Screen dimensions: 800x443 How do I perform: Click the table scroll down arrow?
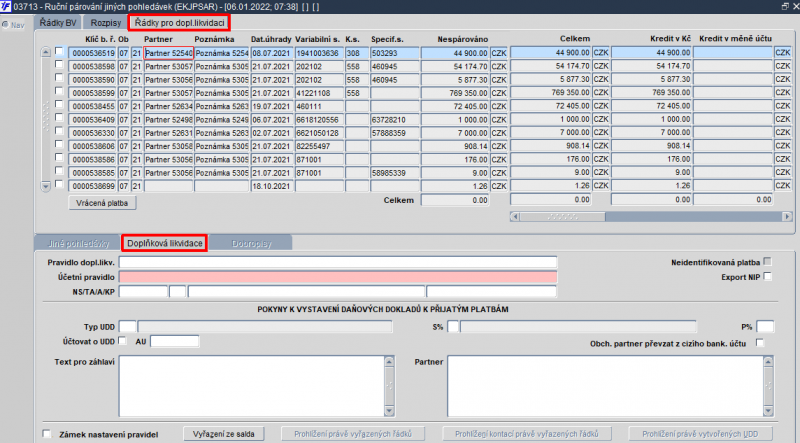click(x=45, y=186)
